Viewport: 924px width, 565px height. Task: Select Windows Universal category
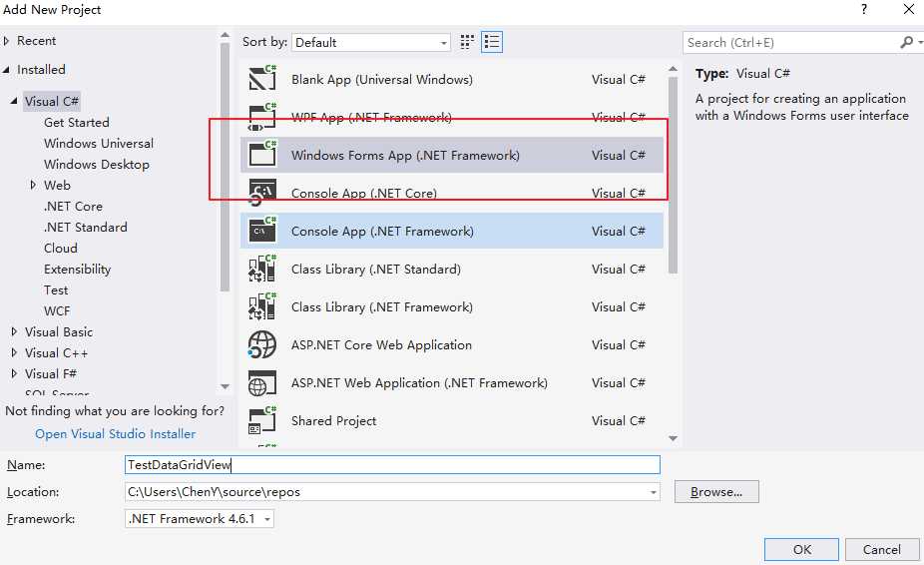point(99,144)
